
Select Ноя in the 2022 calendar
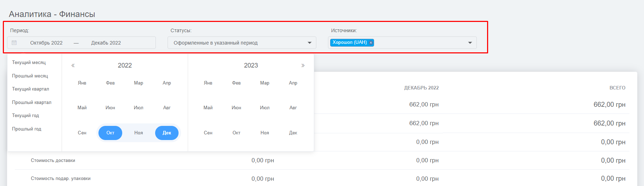[x=139, y=133]
